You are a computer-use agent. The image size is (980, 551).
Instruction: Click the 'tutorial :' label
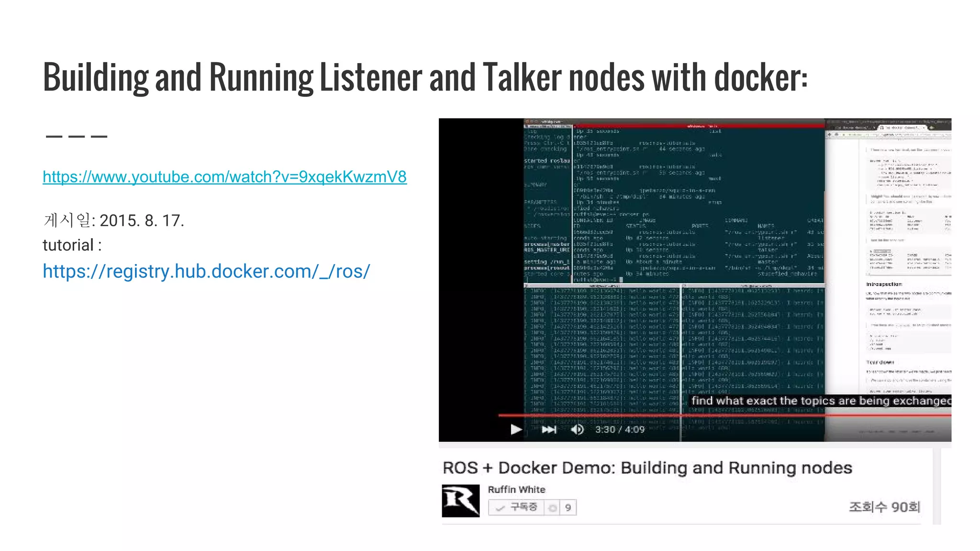pos(72,245)
